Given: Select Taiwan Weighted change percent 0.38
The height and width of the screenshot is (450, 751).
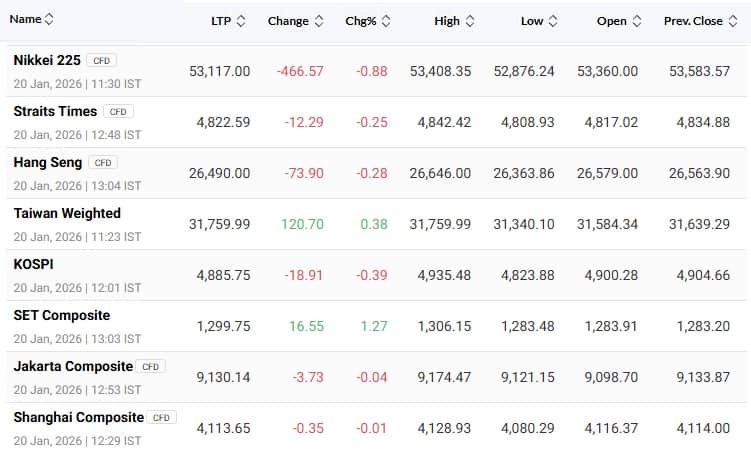Looking at the screenshot, I should click(374, 225).
